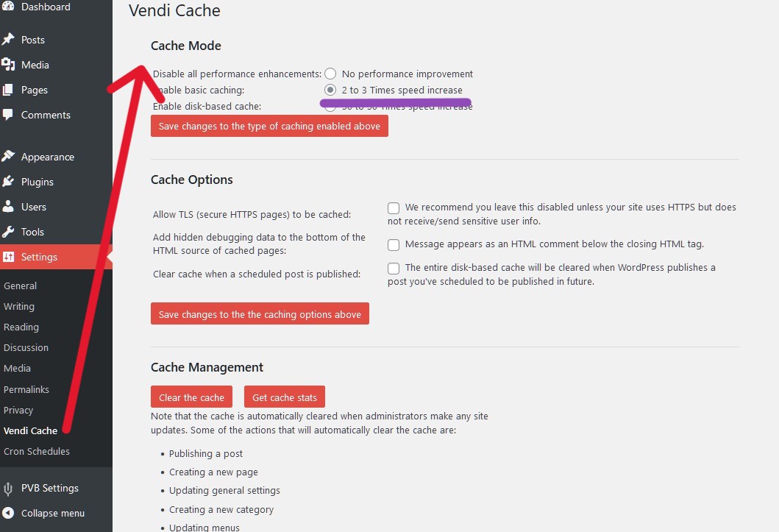The image size is (779, 532).
Task: Go to Writing settings
Action: 19,307
